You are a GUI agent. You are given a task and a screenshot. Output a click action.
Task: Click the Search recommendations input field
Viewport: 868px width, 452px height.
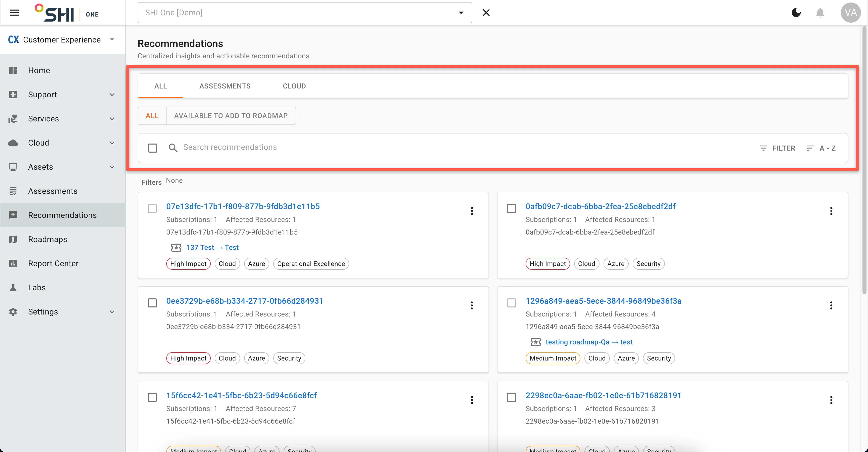[465, 147]
